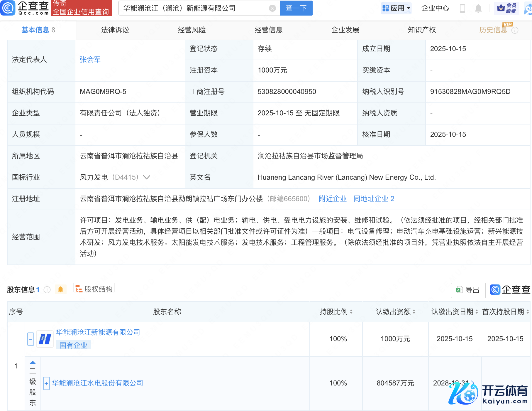
Task: Click the Qcc logo icon
Action: 8,8
